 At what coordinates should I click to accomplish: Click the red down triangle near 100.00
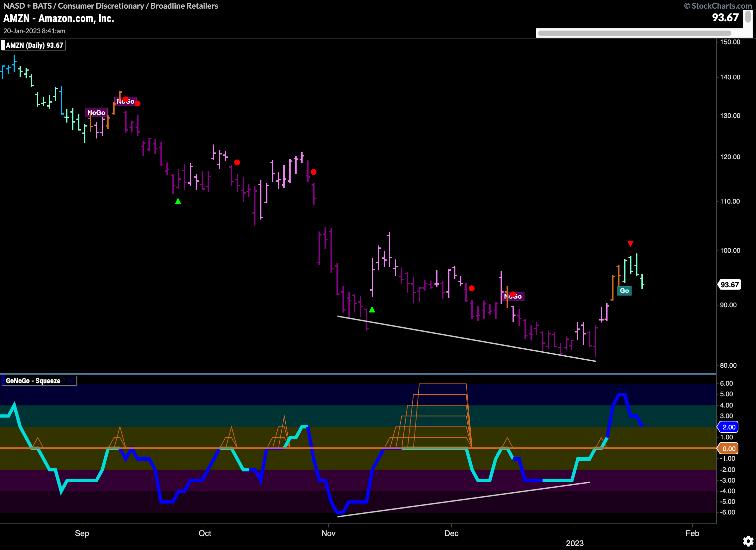pos(630,244)
